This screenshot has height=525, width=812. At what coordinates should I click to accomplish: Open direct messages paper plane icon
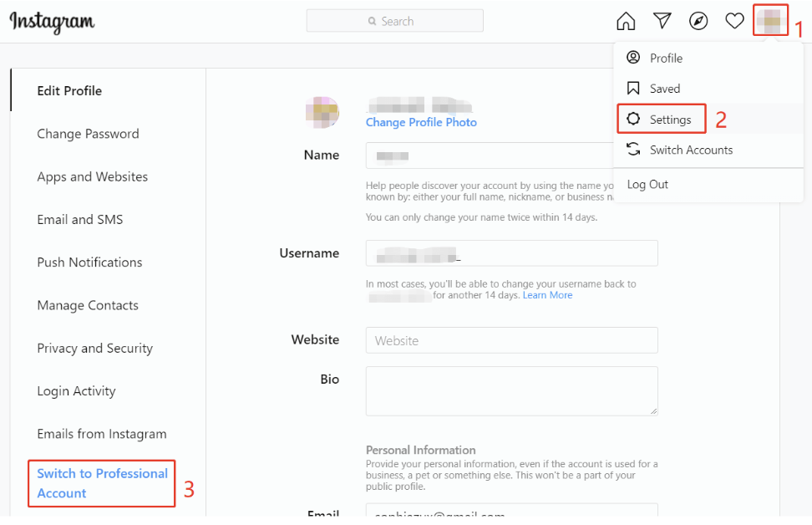click(x=662, y=21)
